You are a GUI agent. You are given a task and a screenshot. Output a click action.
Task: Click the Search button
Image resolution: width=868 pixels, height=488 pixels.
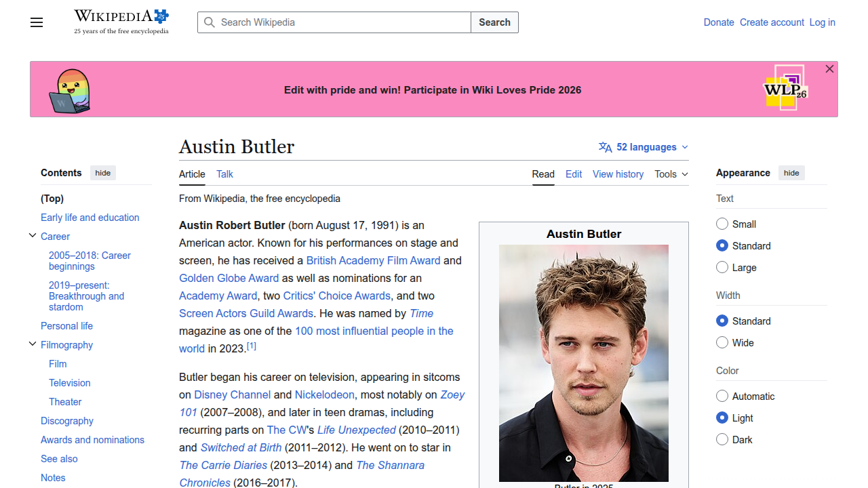(x=494, y=22)
